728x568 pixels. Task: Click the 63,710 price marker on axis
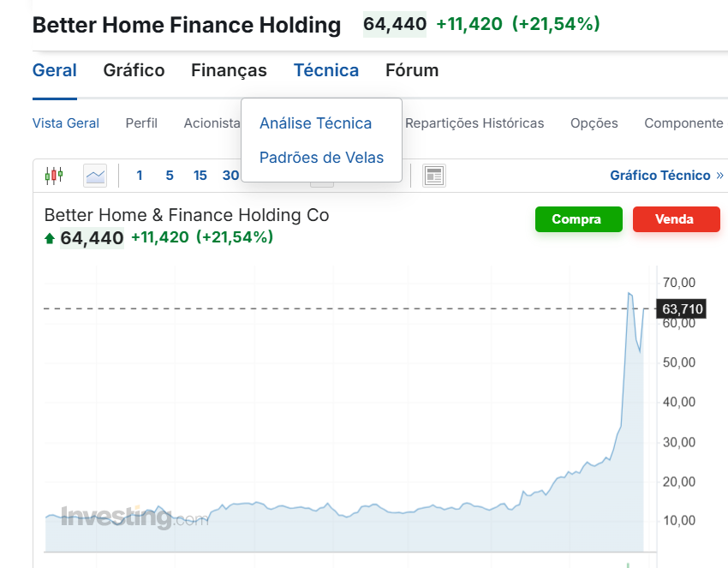pyautogui.click(x=682, y=308)
